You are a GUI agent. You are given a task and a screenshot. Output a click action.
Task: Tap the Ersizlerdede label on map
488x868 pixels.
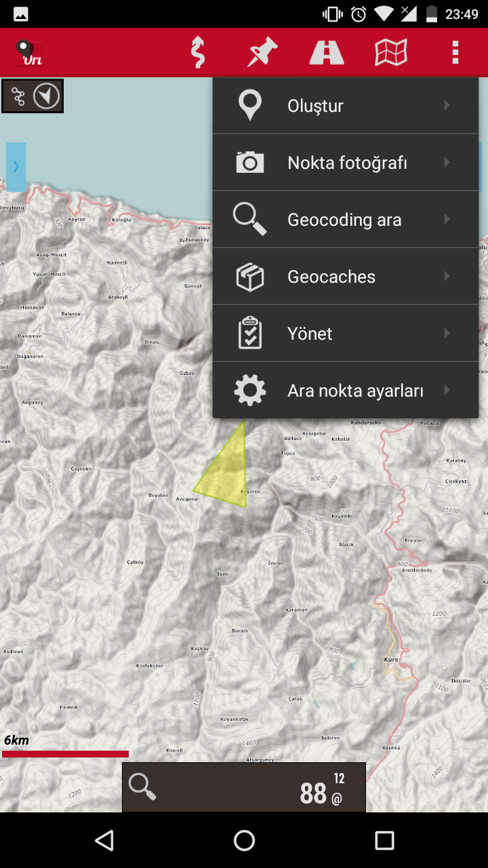[x=417, y=570]
